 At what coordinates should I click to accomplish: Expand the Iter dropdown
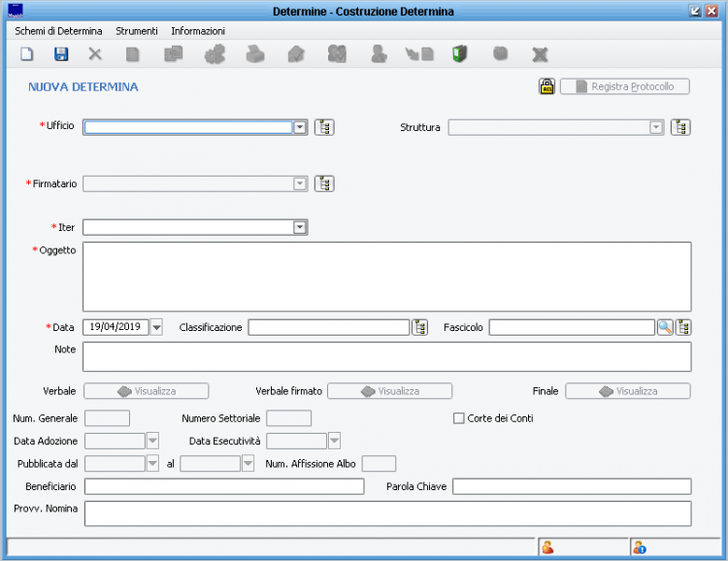(300, 227)
